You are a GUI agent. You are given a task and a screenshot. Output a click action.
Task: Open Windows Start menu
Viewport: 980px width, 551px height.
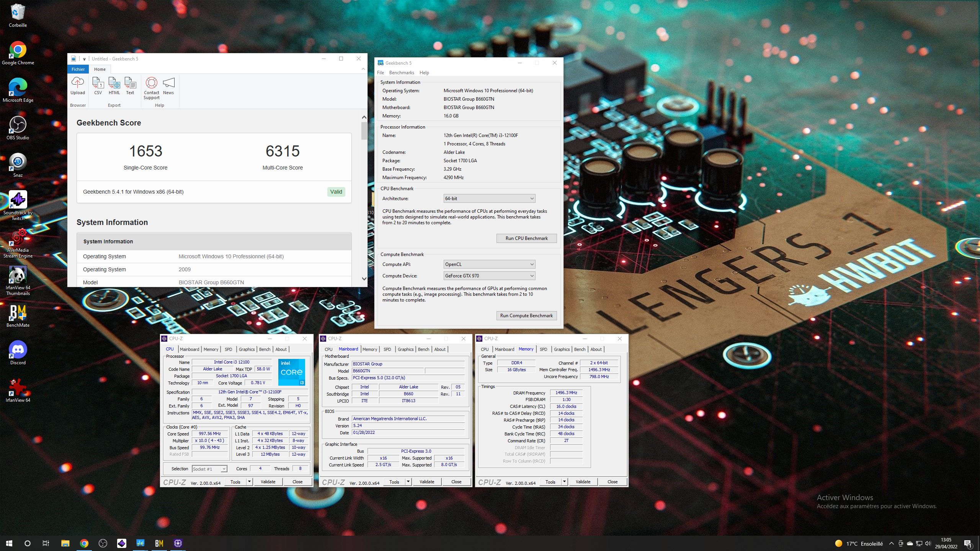pos(9,543)
